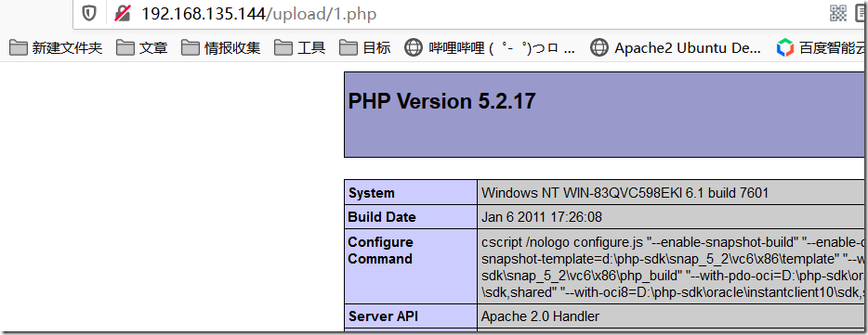Open the 新建文件夹 bookmark folder
The height and width of the screenshot is (335, 868).
(x=56, y=48)
